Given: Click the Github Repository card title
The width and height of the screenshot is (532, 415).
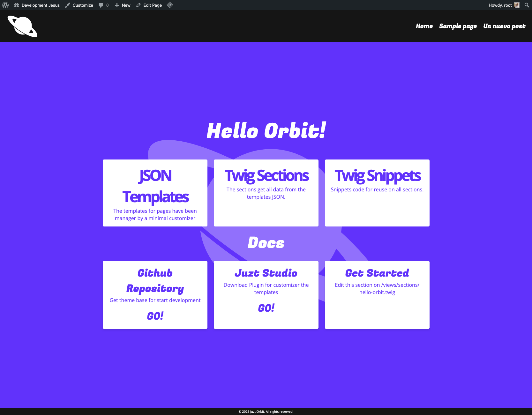Looking at the screenshot, I should pyautogui.click(x=155, y=281).
